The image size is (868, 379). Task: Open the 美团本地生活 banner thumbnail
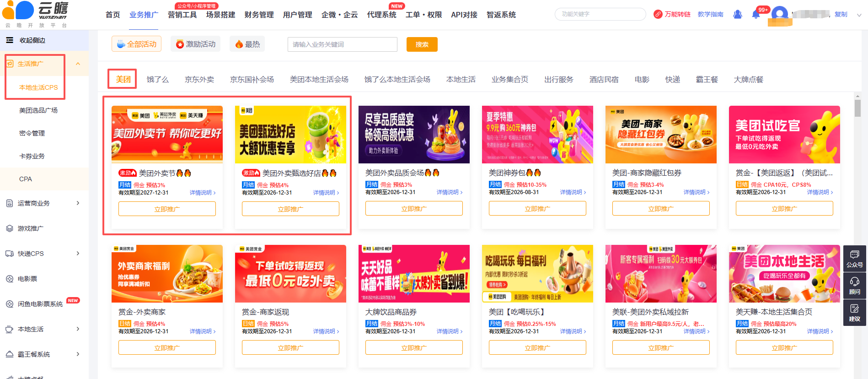784,274
